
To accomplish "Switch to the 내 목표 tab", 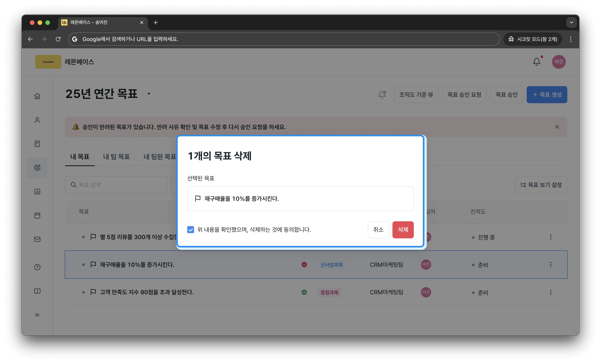I will click(80, 157).
